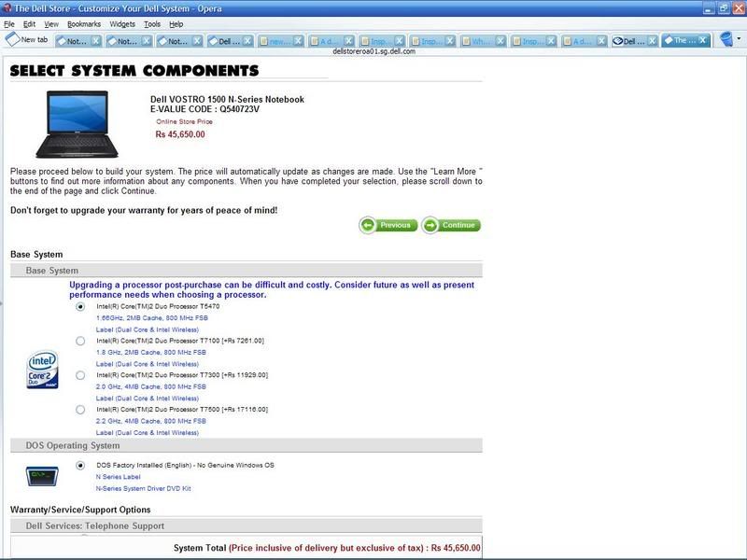Screen dimensions: 747x560
Task: Select Core 2 Duo T7500 processor option
Action: [80, 410]
